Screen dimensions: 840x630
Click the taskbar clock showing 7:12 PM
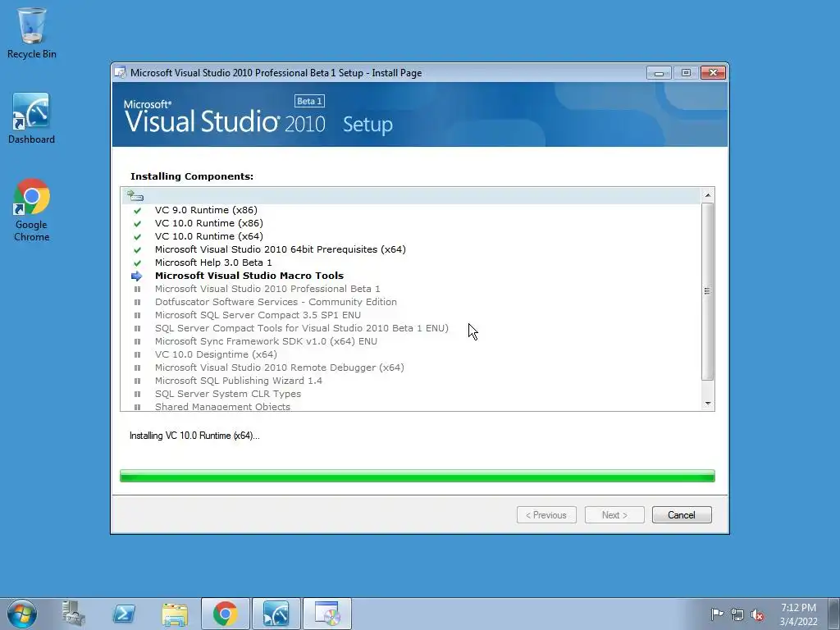coord(798,614)
